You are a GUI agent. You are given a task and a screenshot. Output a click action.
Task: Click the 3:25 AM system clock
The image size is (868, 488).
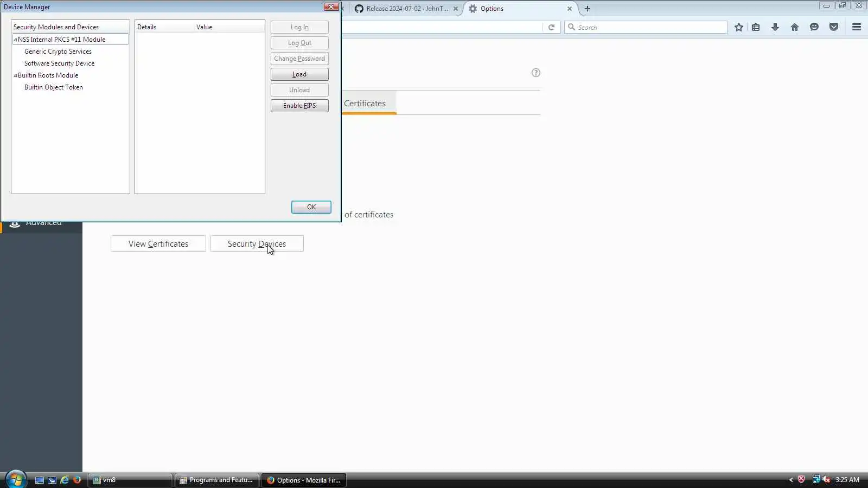tap(847, 480)
